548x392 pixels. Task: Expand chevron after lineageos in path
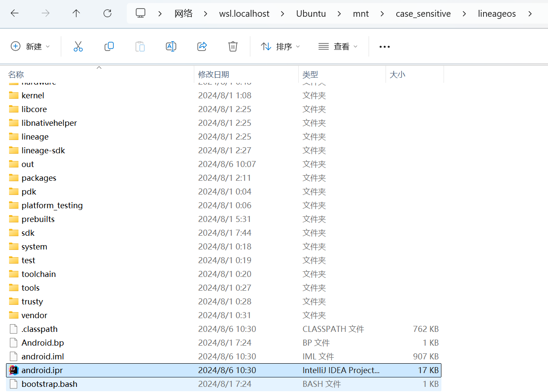point(530,13)
